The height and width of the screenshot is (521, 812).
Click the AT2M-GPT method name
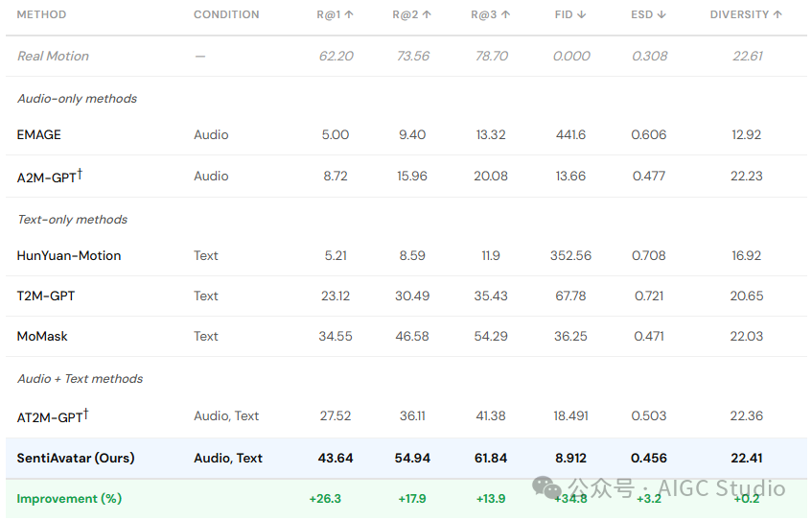coord(53,415)
